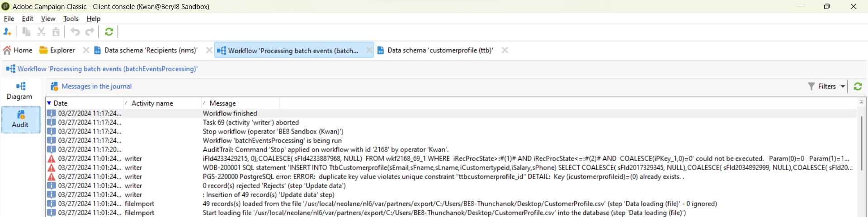Select the Audit view

click(20, 120)
